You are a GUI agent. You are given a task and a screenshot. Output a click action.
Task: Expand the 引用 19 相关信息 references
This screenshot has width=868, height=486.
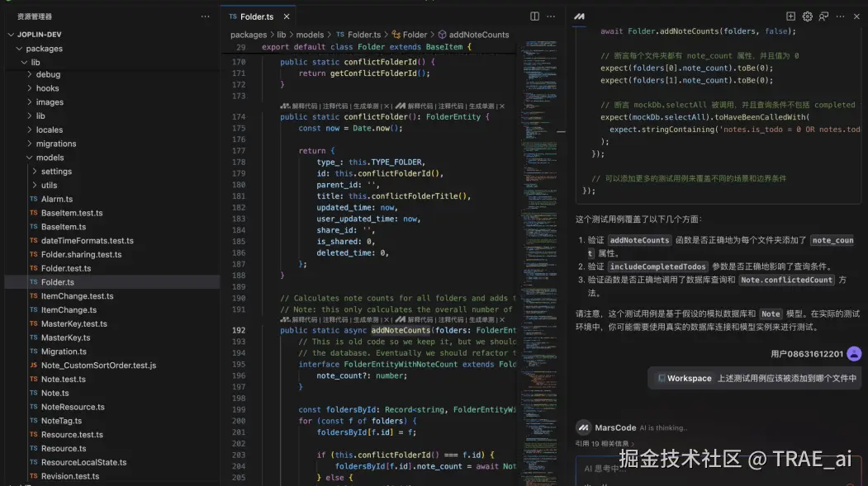(x=605, y=443)
